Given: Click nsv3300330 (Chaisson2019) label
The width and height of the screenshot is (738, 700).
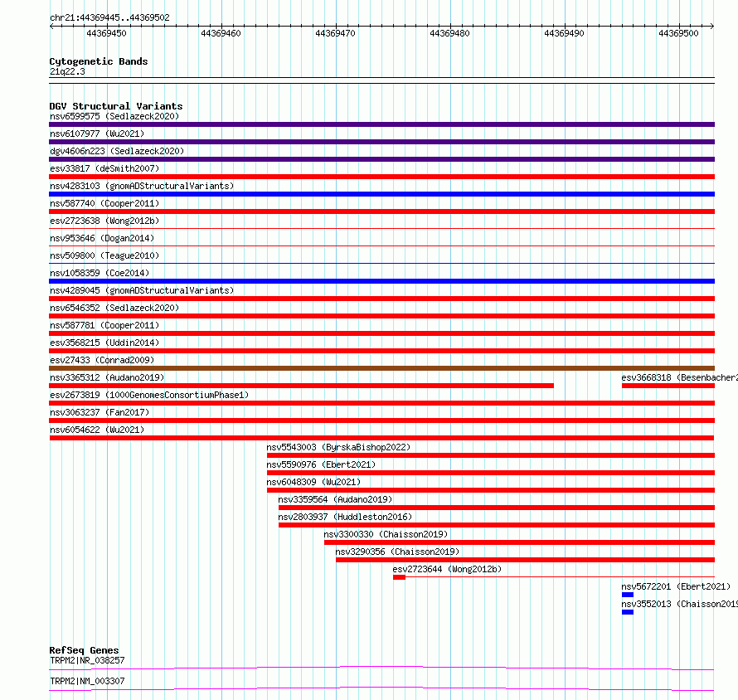Looking at the screenshot, I should (386, 534).
